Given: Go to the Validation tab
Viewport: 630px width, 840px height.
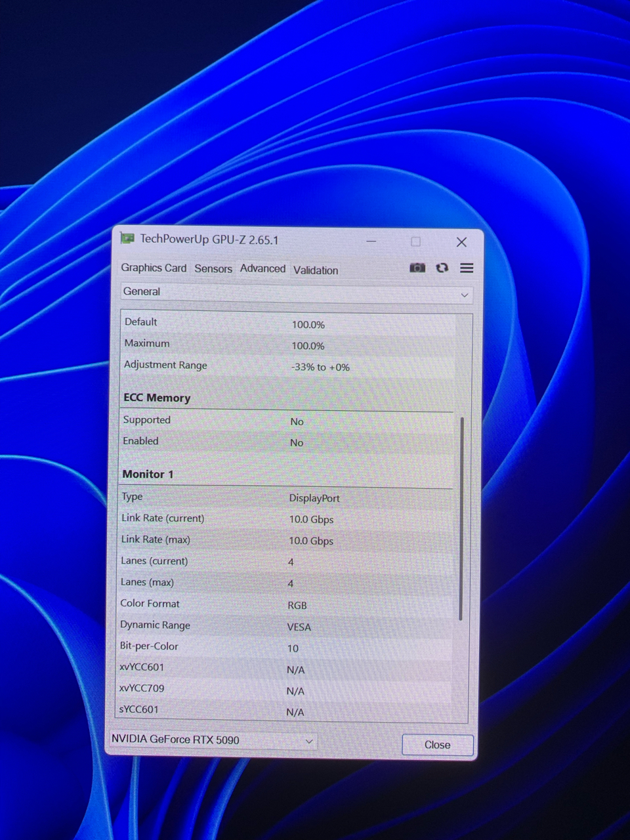Looking at the screenshot, I should coord(316,270).
